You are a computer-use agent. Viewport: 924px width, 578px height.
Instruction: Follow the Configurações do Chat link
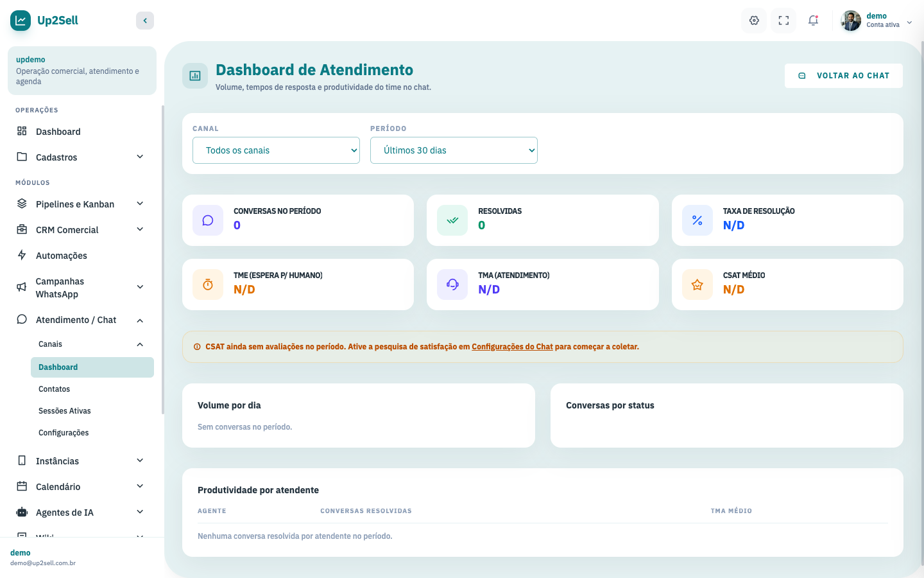[512, 347]
